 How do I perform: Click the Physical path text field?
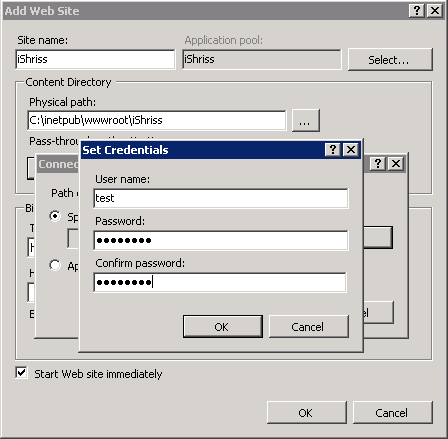coord(157,120)
